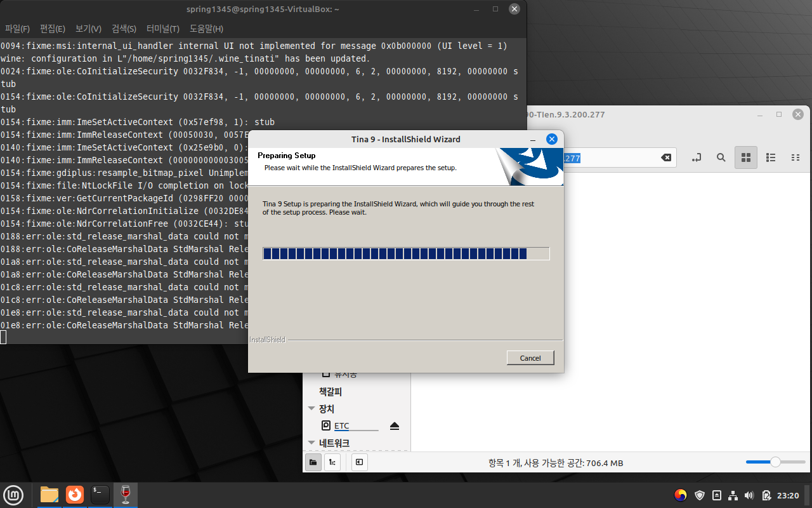Minimize the InstallShield Wizard window
The width and height of the screenshot is (812, 508).
(x=533, y=140)
